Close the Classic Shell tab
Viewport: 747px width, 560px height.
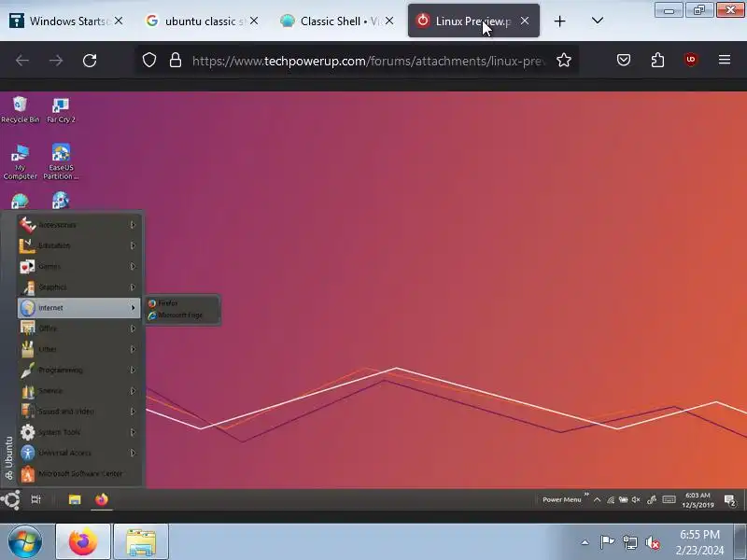389,21
